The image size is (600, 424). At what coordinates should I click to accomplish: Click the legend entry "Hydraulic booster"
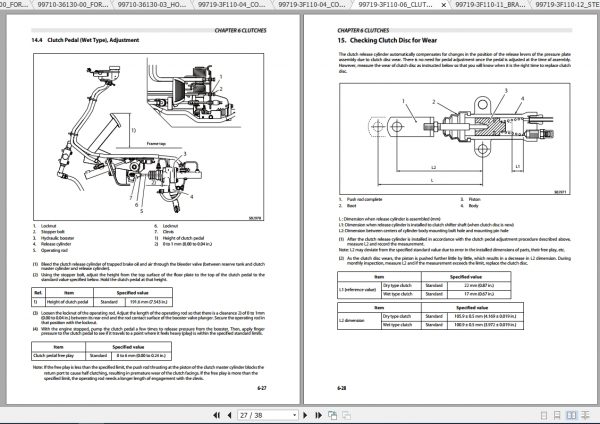(57, 238)
